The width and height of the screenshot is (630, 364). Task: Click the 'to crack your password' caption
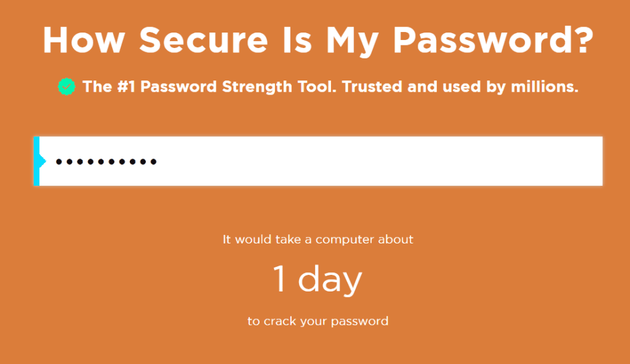coord(317,320)
